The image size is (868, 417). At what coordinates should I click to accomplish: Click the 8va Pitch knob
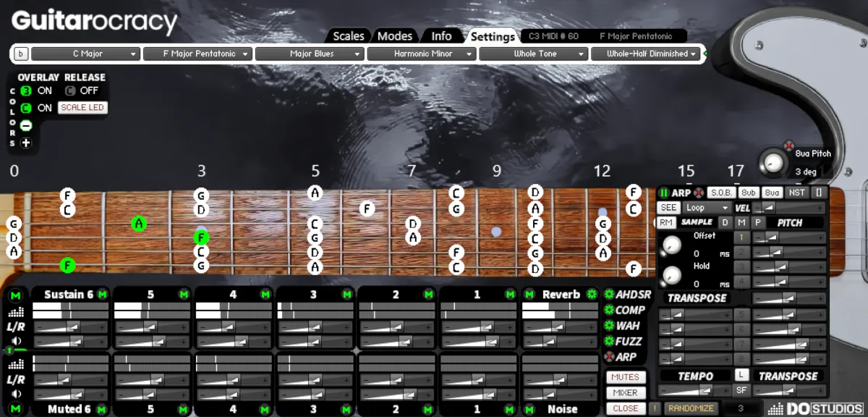(774, 161)
